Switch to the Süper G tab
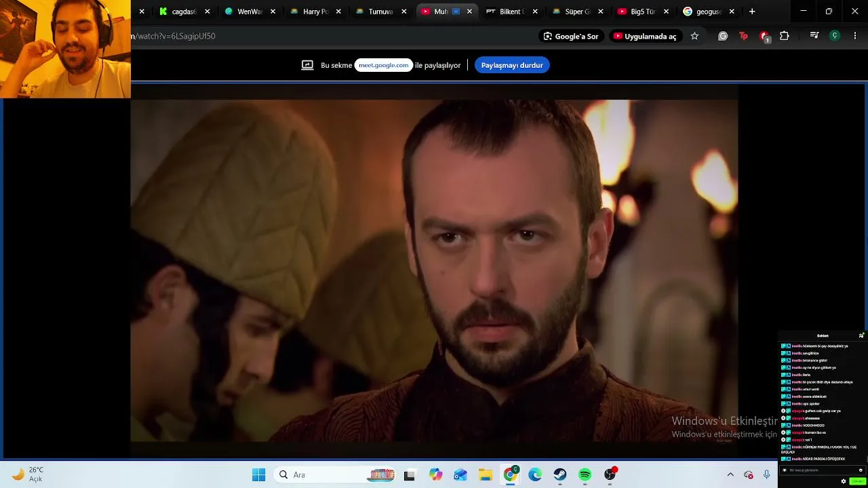This screenshot has height=488, width=868. pos(578,12)
